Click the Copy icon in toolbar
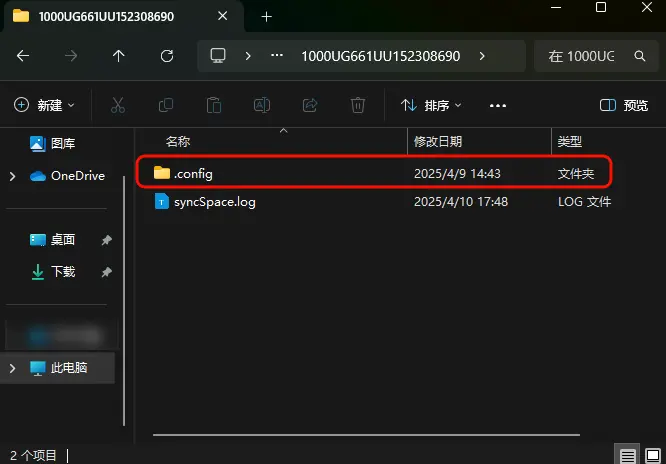666x464 pixels. [x=166, y=105]
